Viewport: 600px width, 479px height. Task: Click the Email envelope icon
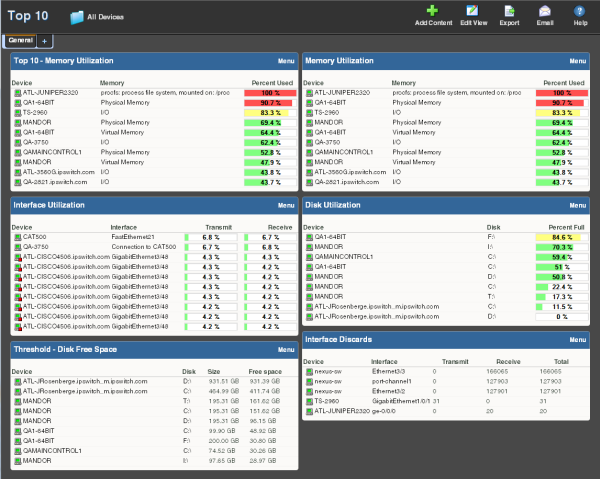[x=545, y=11]
